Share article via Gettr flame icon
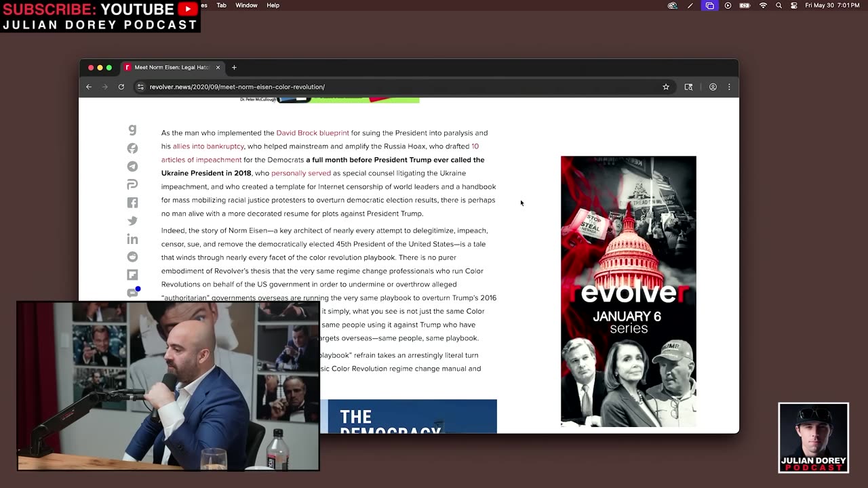 tap(132, 148)
